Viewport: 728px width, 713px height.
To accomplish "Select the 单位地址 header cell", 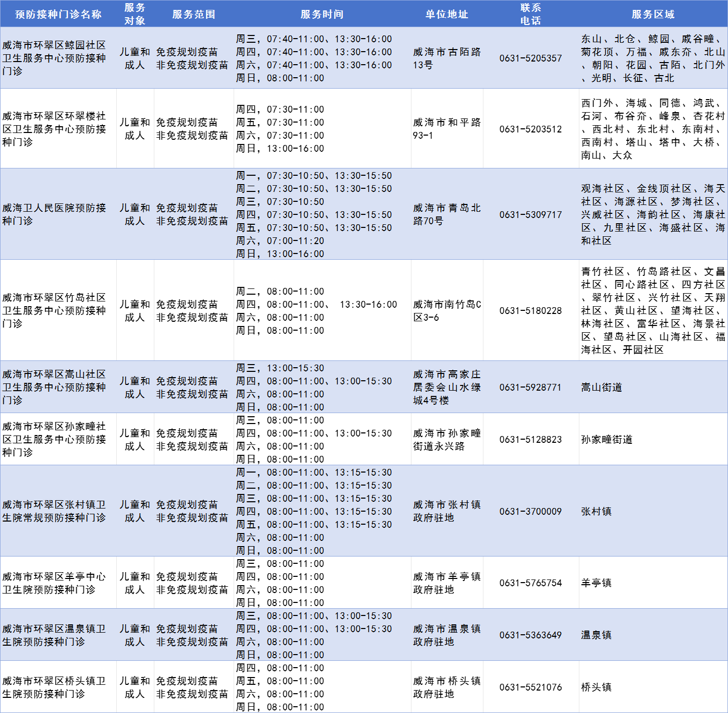I will [x=446, y=14].
